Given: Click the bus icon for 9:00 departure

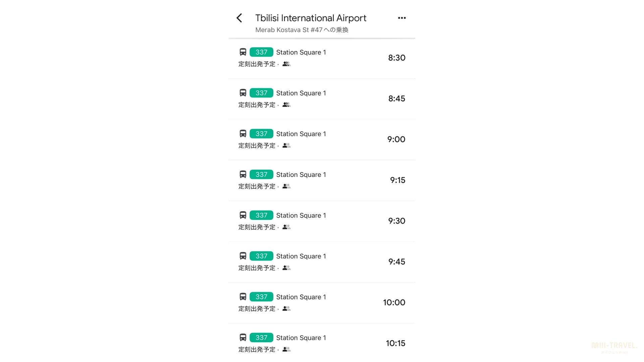Looking at the screenshot, I should pos(243,133).
